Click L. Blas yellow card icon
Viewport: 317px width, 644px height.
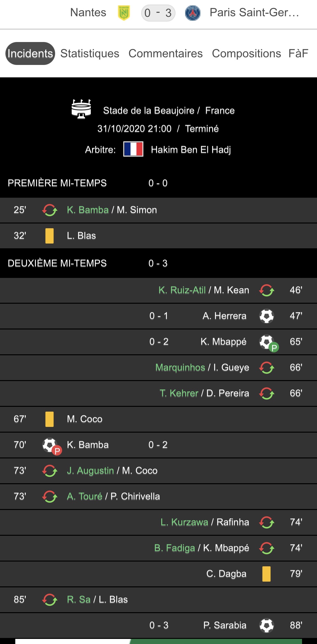coord(49,236)
